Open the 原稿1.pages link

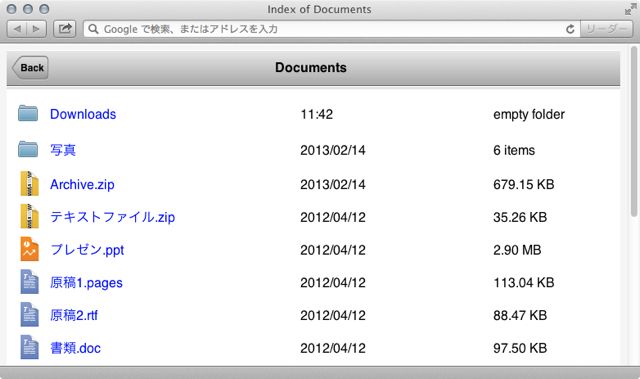pyautogui.click(x=86, y=283)
